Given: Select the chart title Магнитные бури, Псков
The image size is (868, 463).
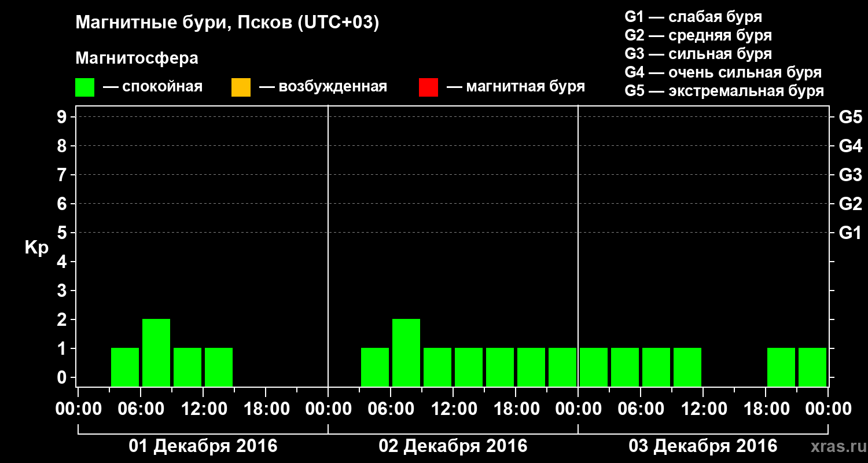Looking at the screenshot, I should (x=227, y=23).
